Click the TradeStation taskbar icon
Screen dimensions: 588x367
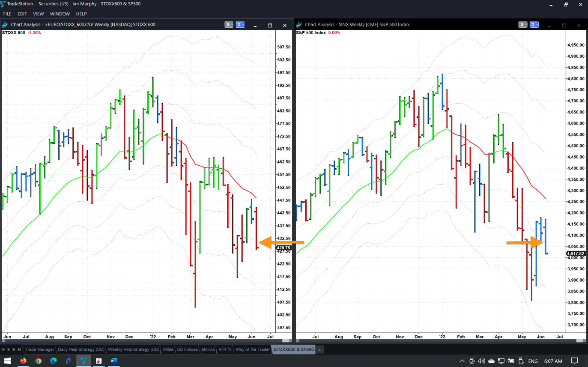click(84, 361)
